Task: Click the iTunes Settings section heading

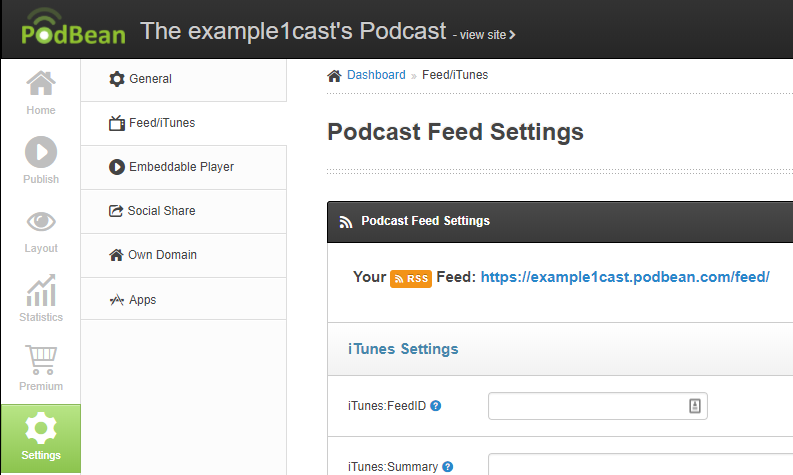Action: (x=403, y=349)
